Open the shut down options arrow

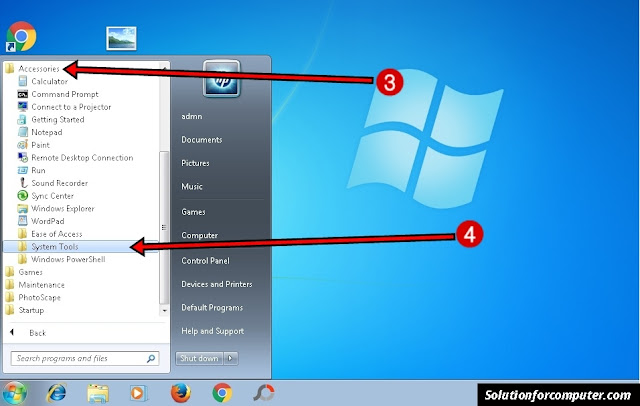(x=231, y=358)
